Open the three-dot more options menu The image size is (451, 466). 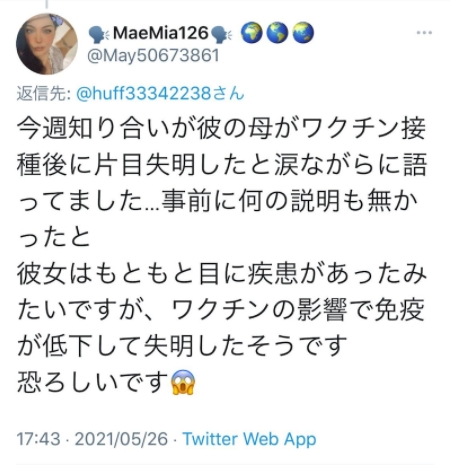424,33
